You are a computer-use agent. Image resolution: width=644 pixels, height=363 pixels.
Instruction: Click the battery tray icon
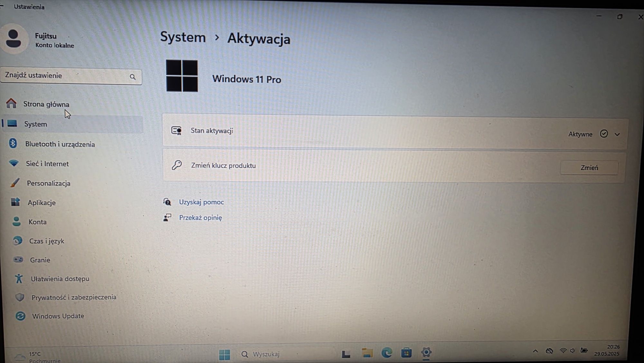point(584,350)
